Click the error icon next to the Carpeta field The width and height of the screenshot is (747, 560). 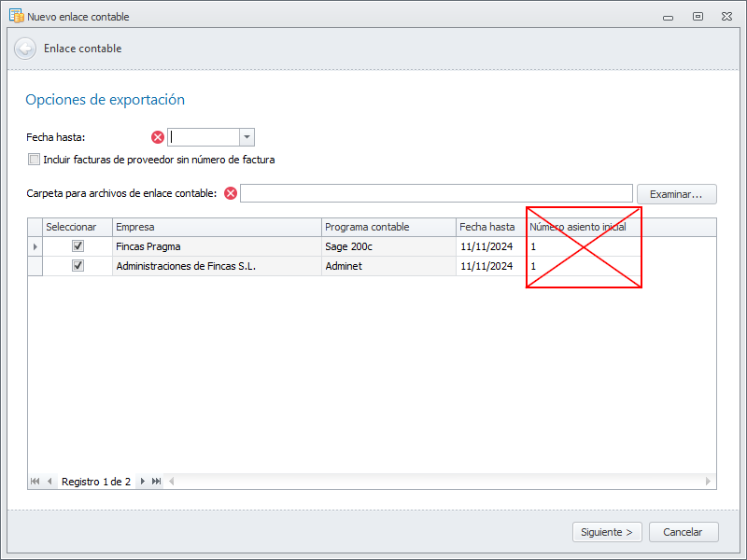(x=231, y=193)
